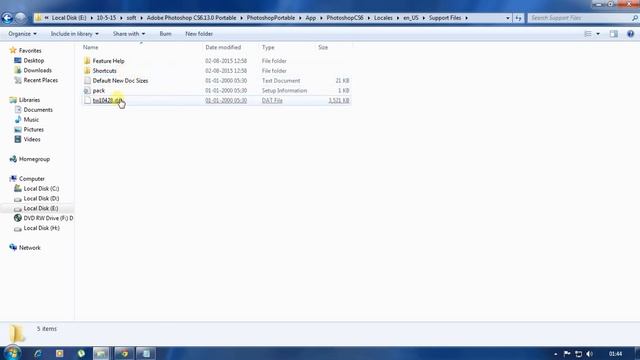Click en_US in the address path

pos(411,18)
